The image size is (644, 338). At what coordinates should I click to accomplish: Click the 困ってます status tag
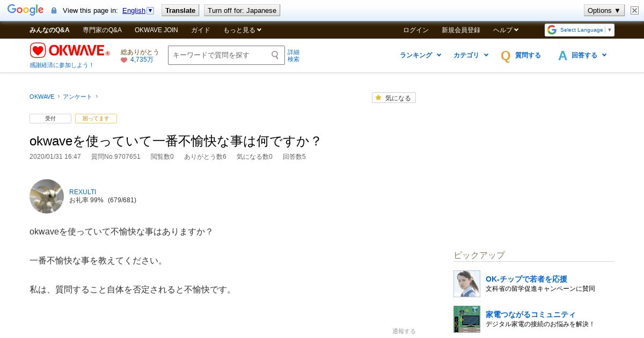coord(96,119)
